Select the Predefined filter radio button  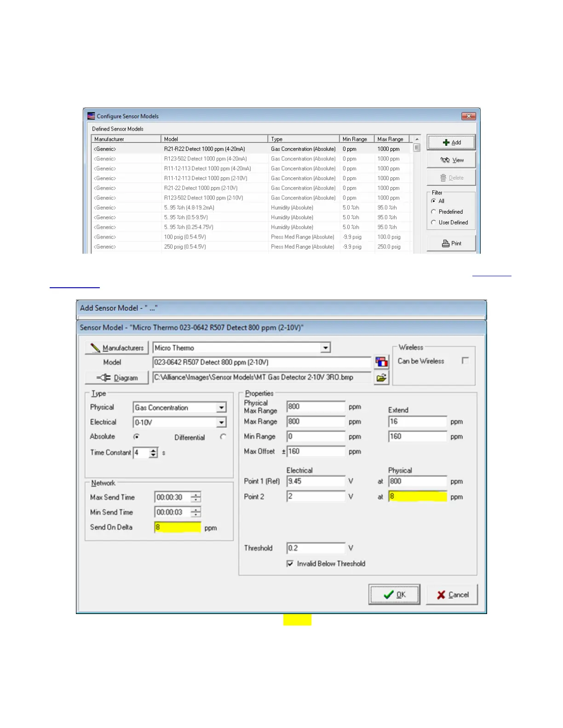click(x=433, y=212)
